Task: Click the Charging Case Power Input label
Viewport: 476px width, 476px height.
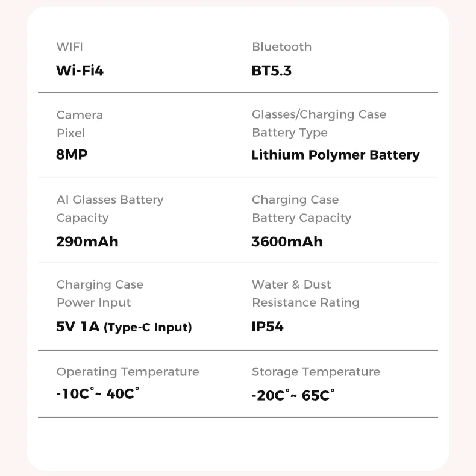Action: 99,293
